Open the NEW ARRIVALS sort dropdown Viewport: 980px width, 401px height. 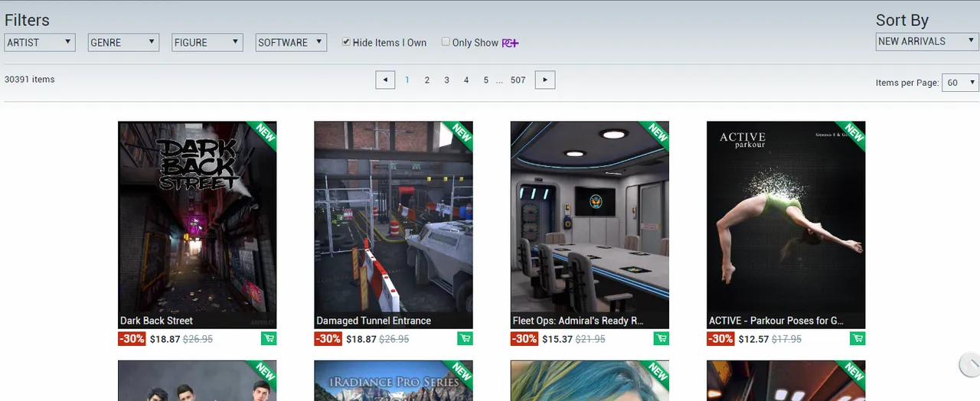tap(927, 41)
